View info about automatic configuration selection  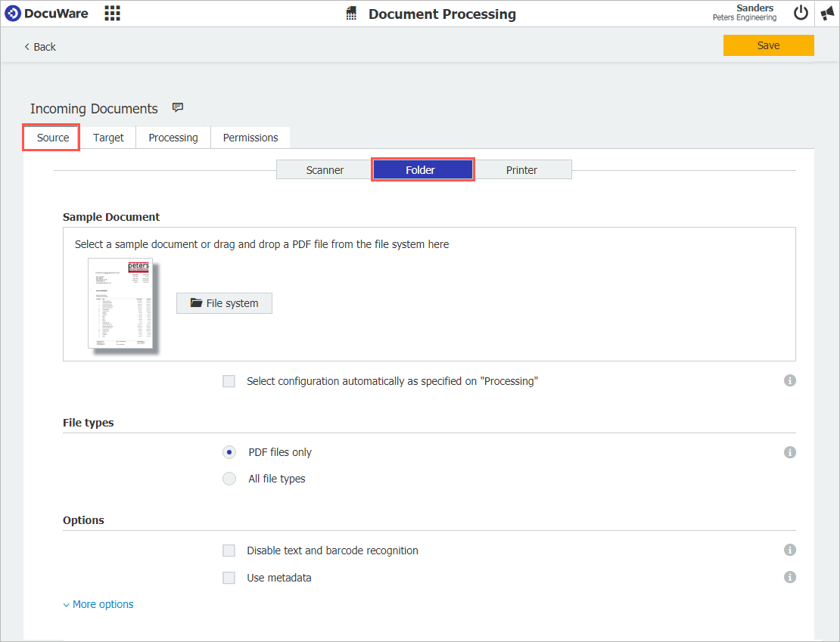789,380
